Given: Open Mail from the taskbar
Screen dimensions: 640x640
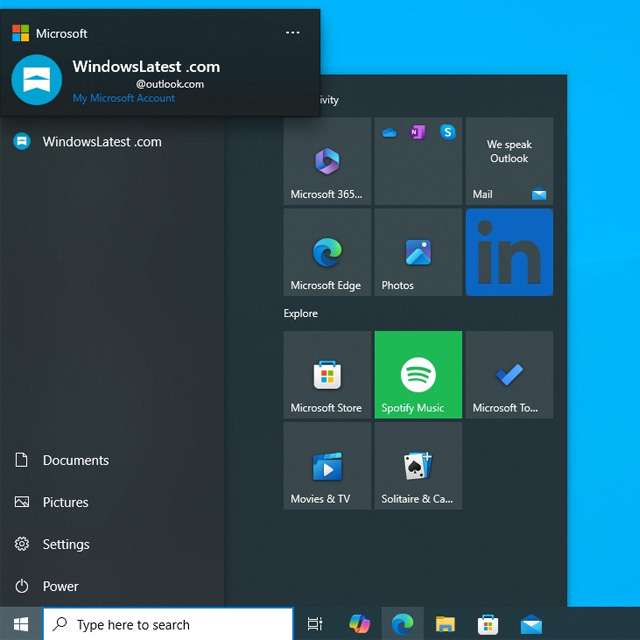Looking at the screenshot, I should tap(531, 624).
